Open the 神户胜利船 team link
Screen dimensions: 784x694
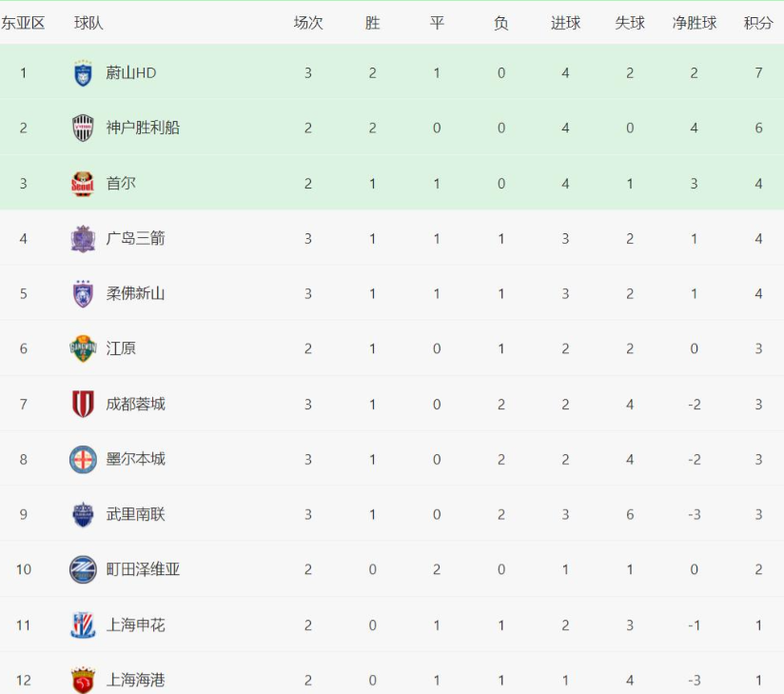(143, 129)
